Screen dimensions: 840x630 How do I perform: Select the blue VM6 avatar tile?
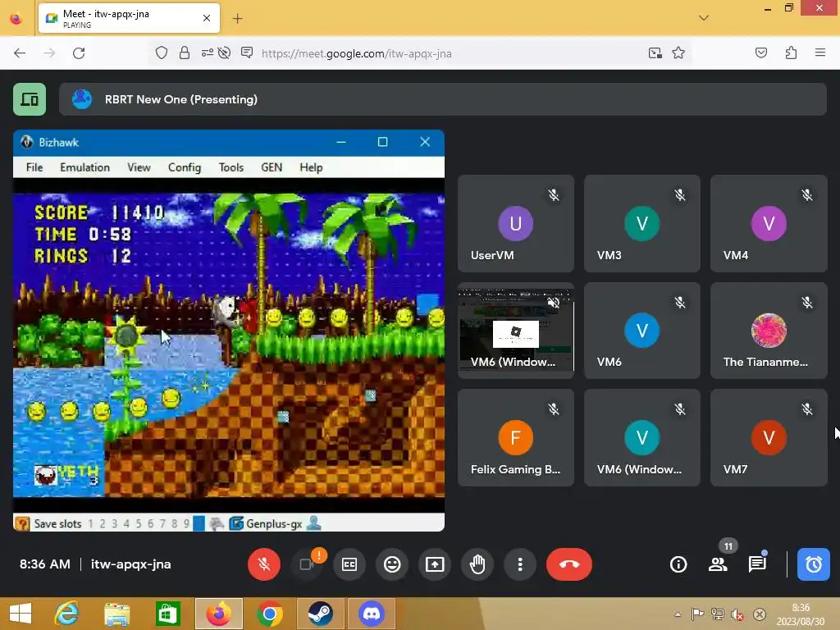pos(641,331)
